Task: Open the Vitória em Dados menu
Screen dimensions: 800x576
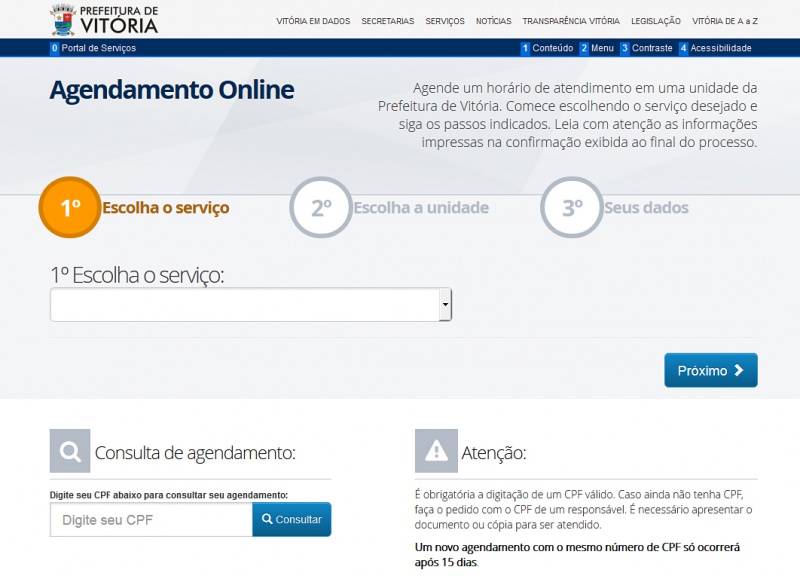Action: (x=313, y=21)
